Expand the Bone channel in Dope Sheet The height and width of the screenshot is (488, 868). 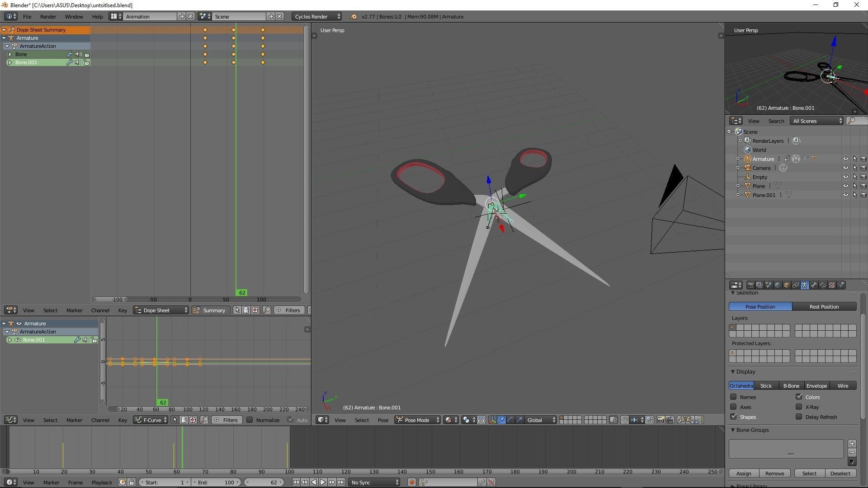click(10, 54)
